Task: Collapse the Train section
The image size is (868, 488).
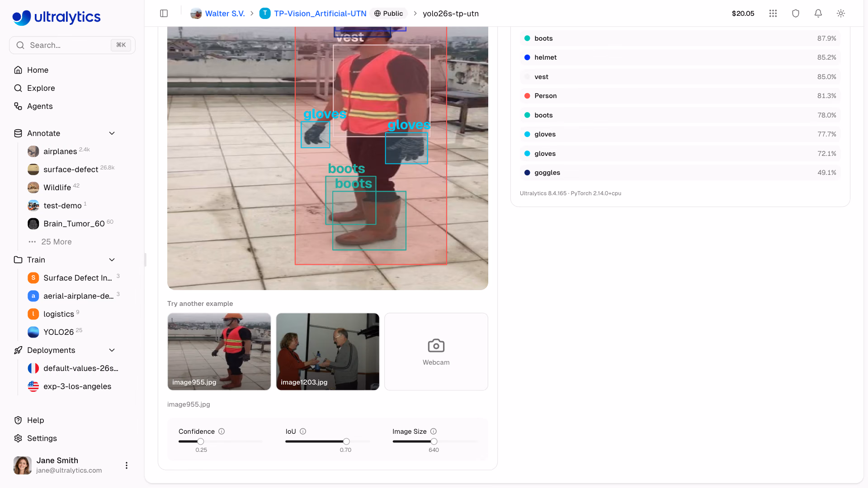Action: 112,260
